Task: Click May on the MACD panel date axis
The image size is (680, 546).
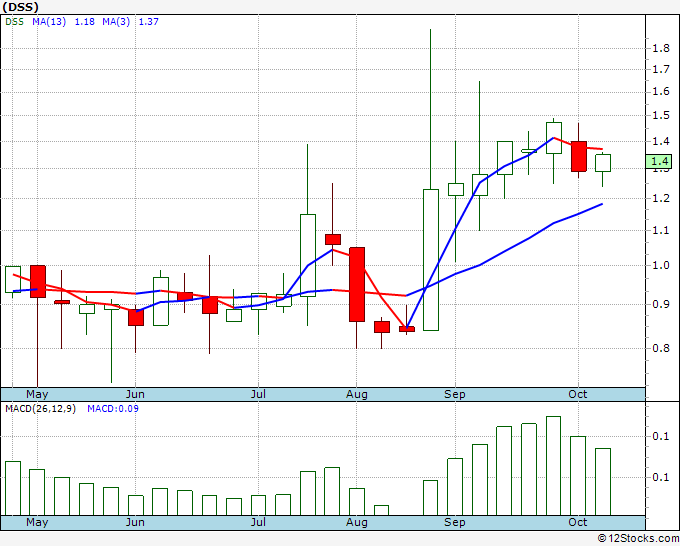Action: pyautogui.click(x=37, y=522)
